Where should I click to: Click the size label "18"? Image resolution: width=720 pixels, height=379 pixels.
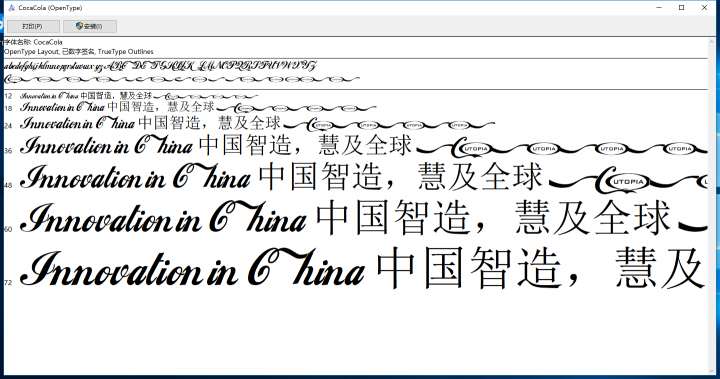(x=8, y=108)
